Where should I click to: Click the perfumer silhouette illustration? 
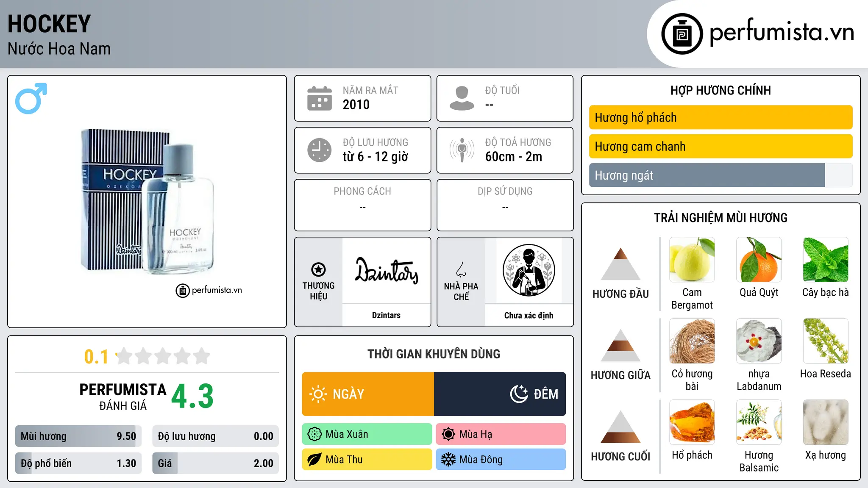[529, 270]
